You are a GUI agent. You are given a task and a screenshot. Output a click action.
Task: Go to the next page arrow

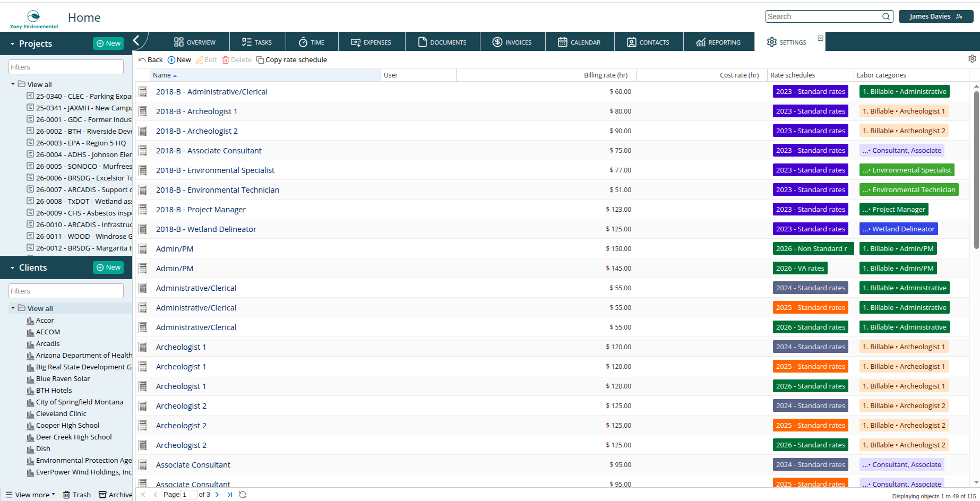pyautogui.click(x=217, y=495)
